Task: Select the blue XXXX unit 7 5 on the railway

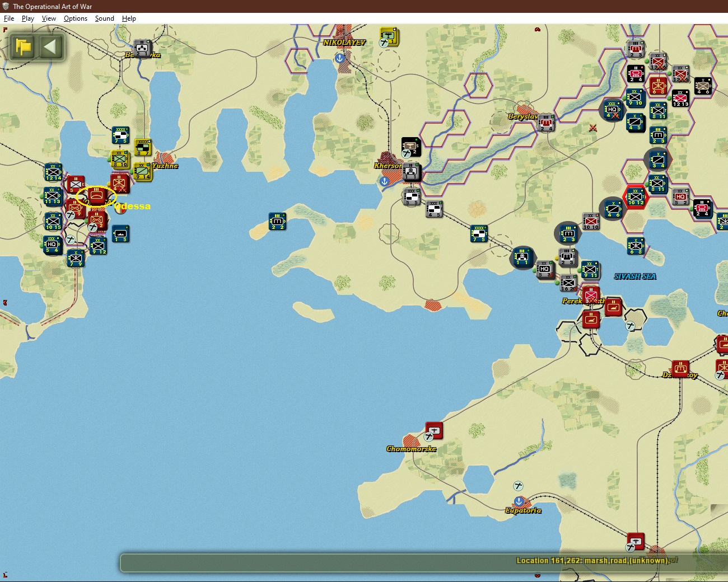Action: pos(479,233)
